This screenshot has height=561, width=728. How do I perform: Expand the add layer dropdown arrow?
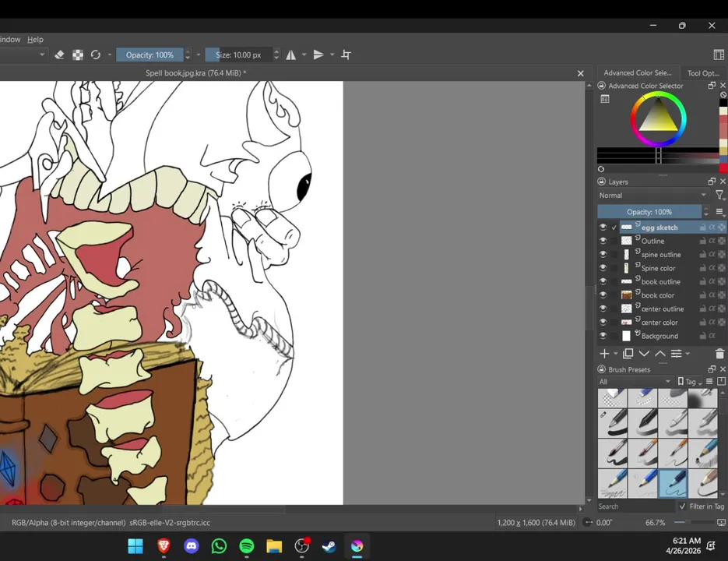616,354
